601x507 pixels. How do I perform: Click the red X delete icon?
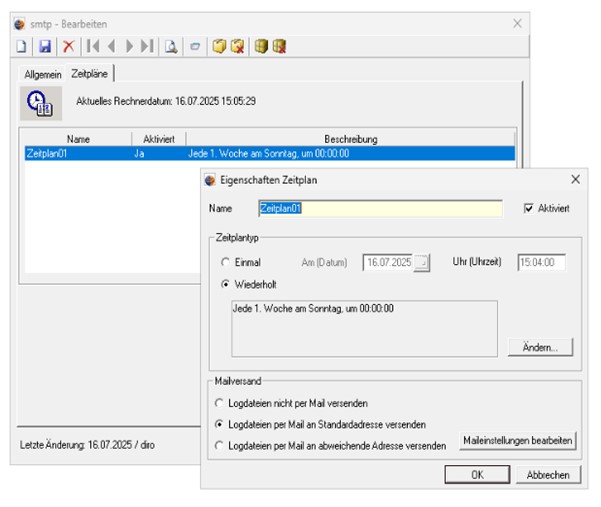tap(69, 46)
